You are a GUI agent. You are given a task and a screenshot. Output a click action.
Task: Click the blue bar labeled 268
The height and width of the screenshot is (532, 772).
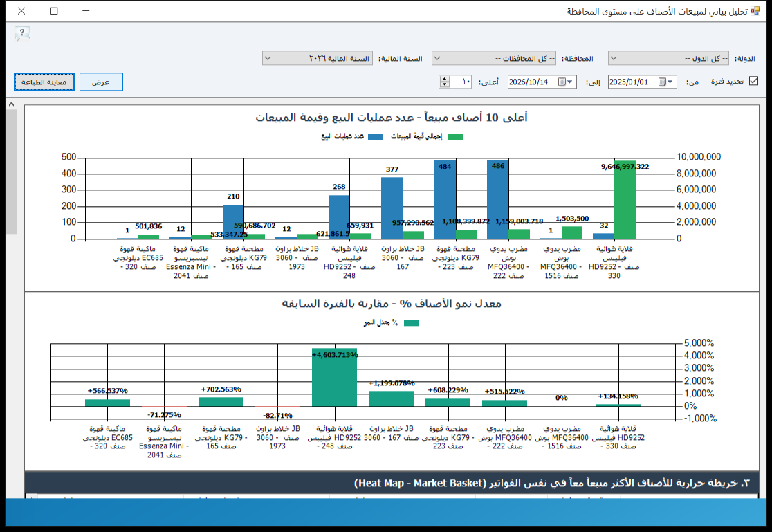339,217
